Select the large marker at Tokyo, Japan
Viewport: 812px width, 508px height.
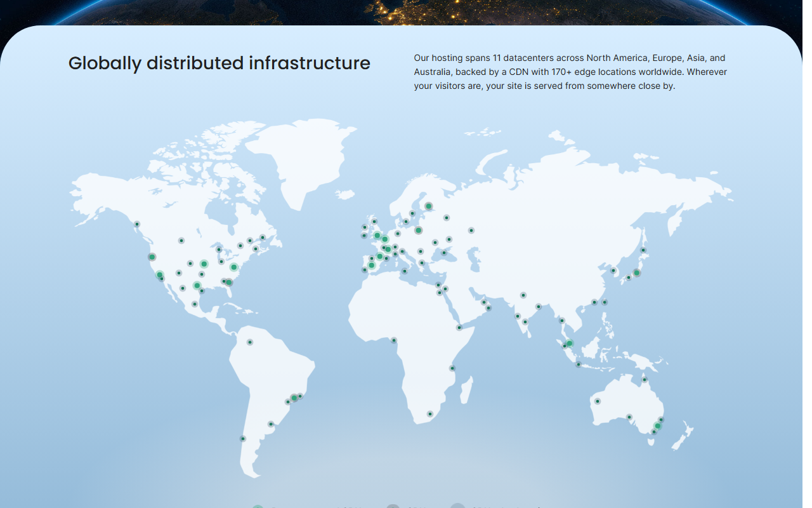[637, 273]
